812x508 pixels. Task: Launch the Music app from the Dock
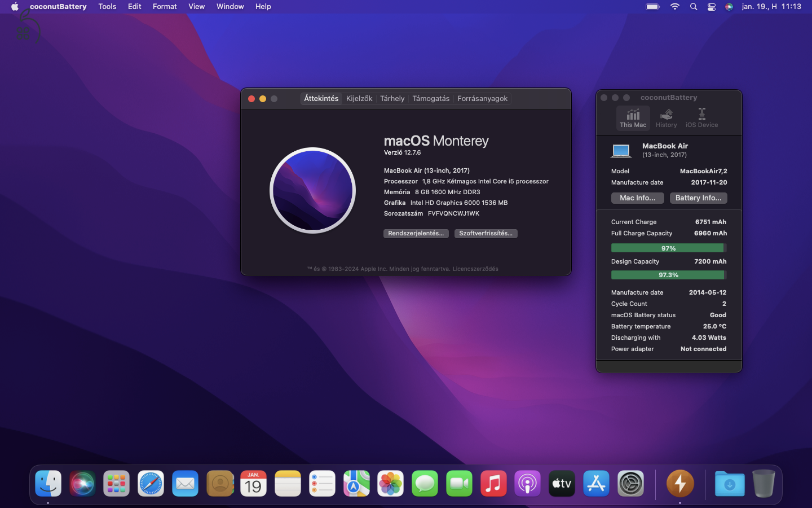(493, 484)
